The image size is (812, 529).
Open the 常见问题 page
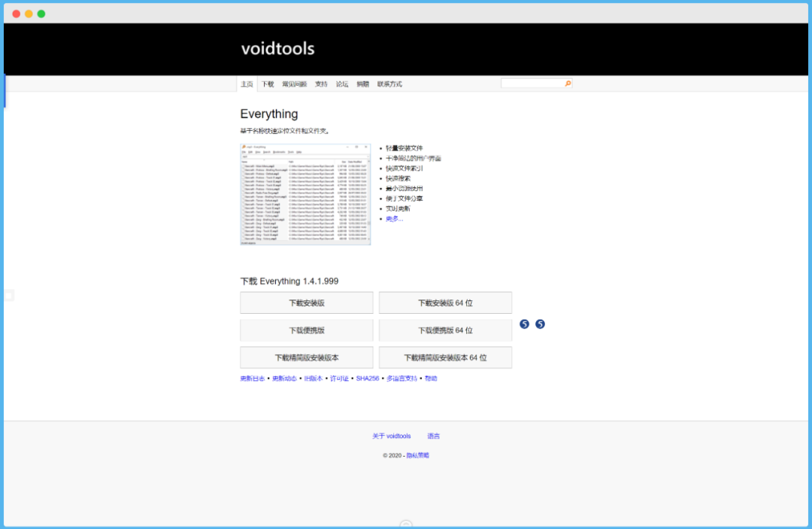click(x=293, y=84)
